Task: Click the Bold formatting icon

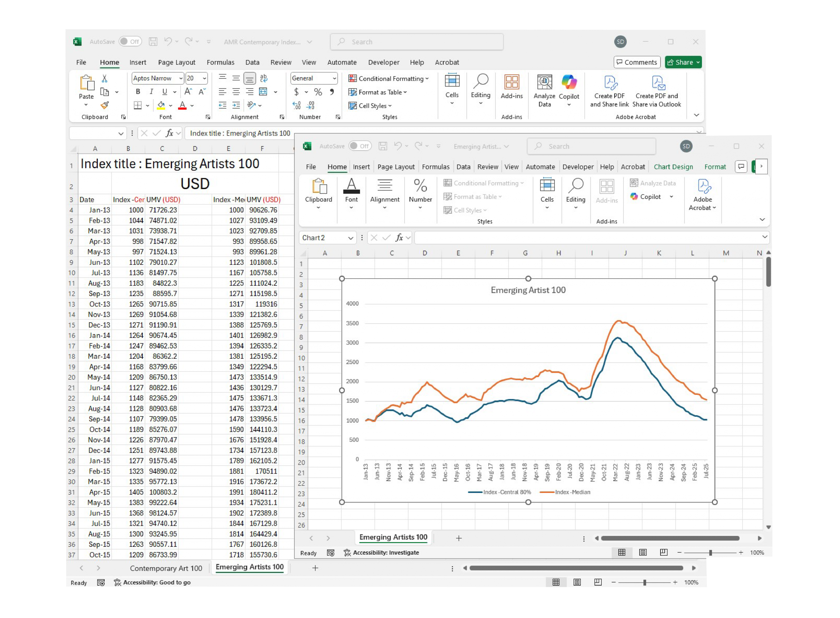Action: (138, 92)
